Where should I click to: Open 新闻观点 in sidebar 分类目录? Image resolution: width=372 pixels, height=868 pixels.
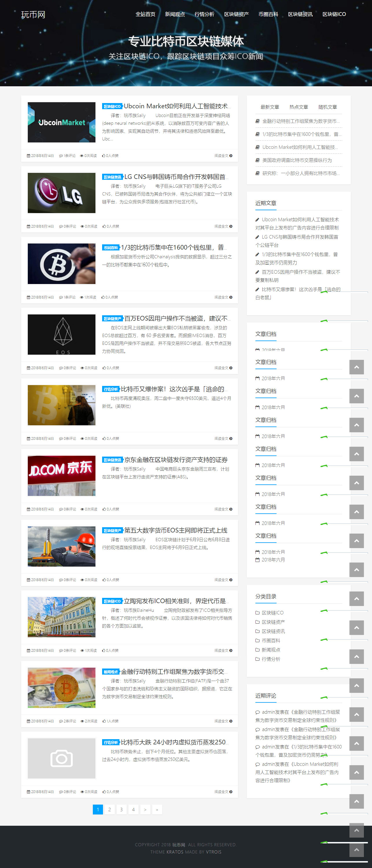coord(271,650)
